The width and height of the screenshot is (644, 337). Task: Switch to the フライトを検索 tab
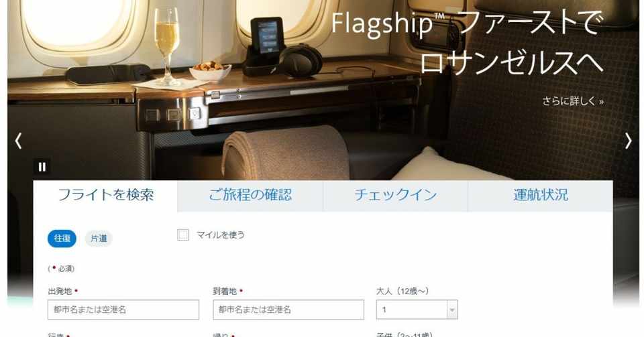[105, 195]
